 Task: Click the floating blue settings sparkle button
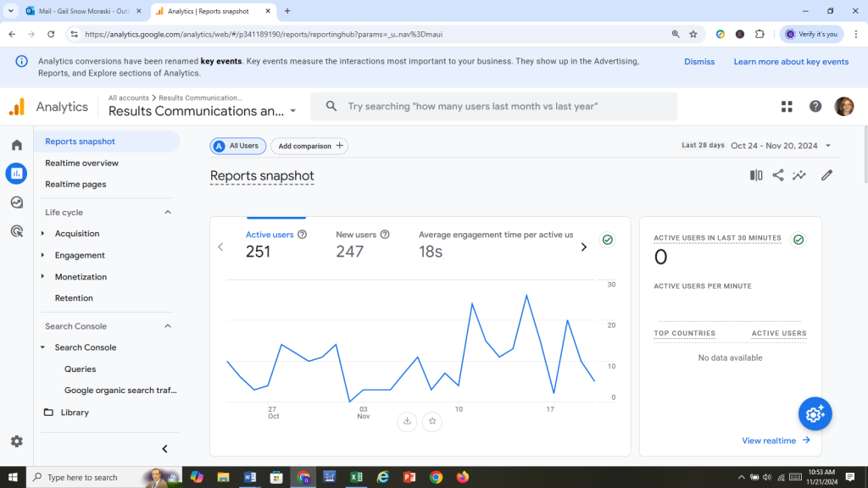[x=815, y=413]
